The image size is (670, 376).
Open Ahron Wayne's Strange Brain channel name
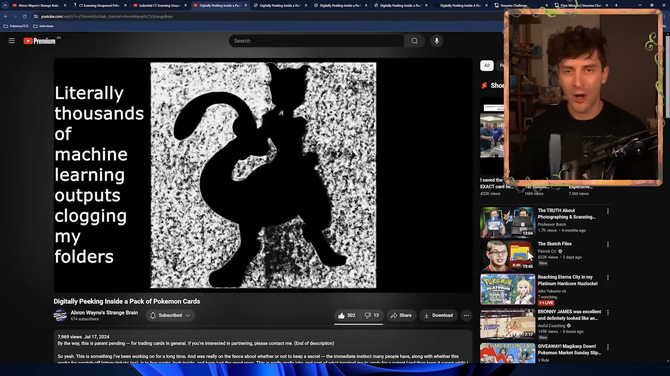[x=104, y=313]
